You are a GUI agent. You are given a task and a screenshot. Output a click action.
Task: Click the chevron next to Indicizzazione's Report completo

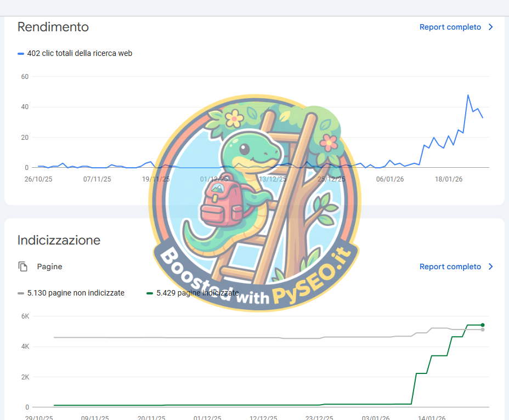[490, 266]
